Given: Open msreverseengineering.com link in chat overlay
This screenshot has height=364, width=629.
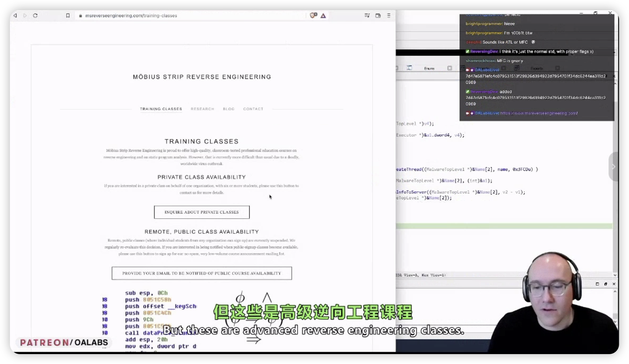Looking at the screenshot, I should pos(539,113).
